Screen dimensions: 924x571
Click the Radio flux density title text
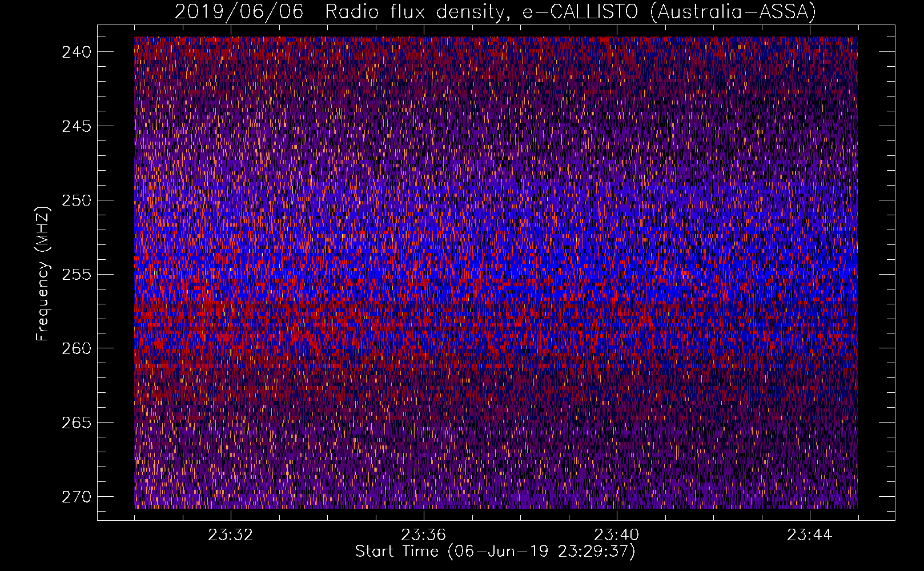pos(415,11)
